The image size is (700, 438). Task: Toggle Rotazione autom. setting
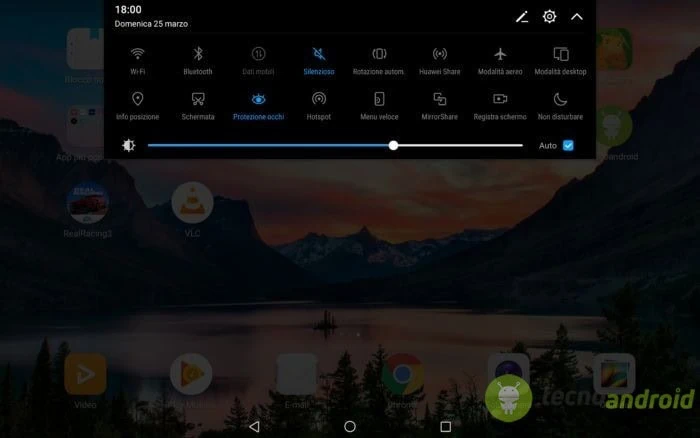click(x=379, y=61)
